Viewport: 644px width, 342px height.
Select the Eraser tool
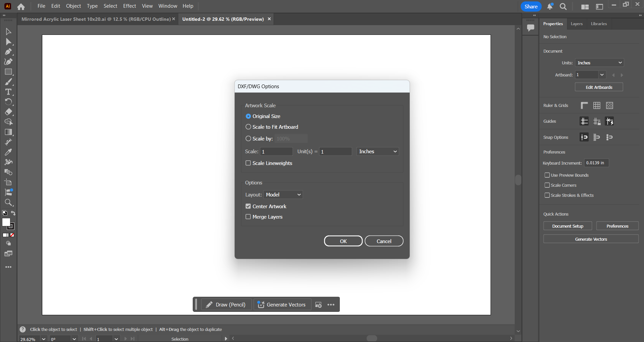click(8, 112)
